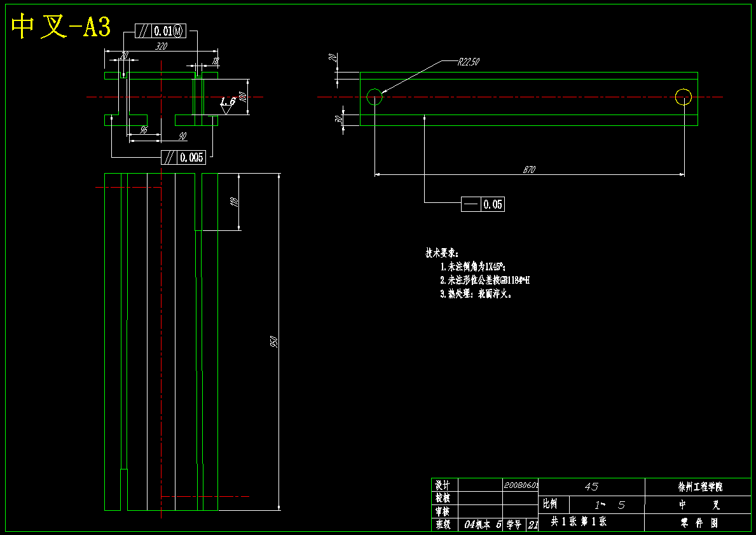Select the "870" hole spacing dimension

[x=529, y=169]
